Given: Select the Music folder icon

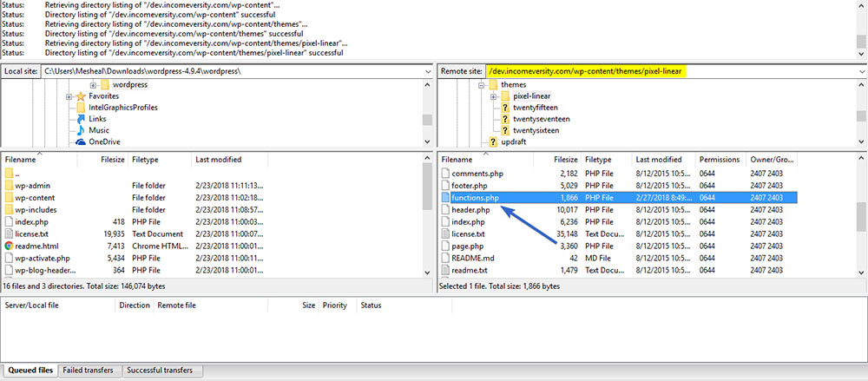Looking at the screenshot, I should click(81, 130).
